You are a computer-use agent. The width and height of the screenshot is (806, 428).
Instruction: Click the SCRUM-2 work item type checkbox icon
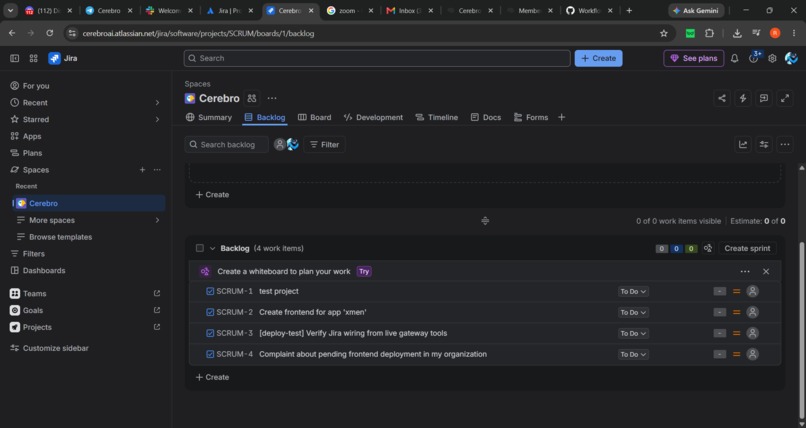pos(210,312)
